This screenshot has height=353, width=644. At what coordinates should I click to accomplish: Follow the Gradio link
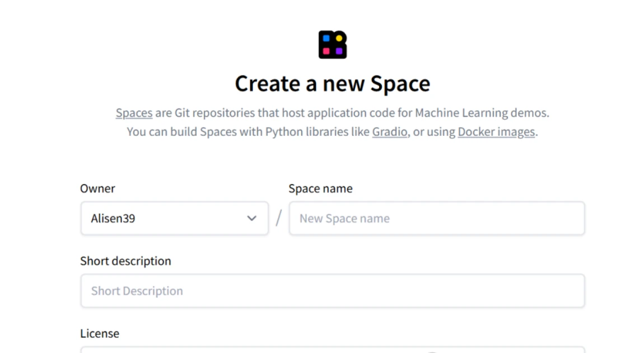(389, 132)
